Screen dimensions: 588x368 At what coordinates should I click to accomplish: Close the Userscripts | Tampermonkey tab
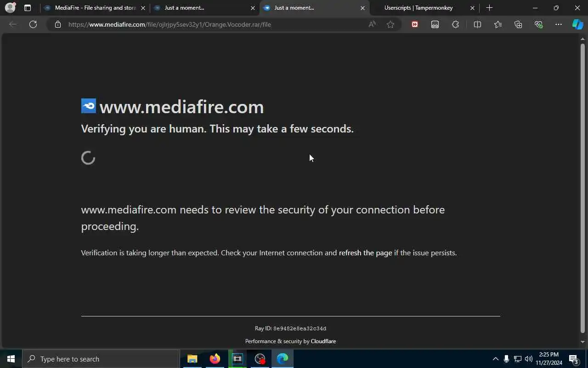coord(472,8)
